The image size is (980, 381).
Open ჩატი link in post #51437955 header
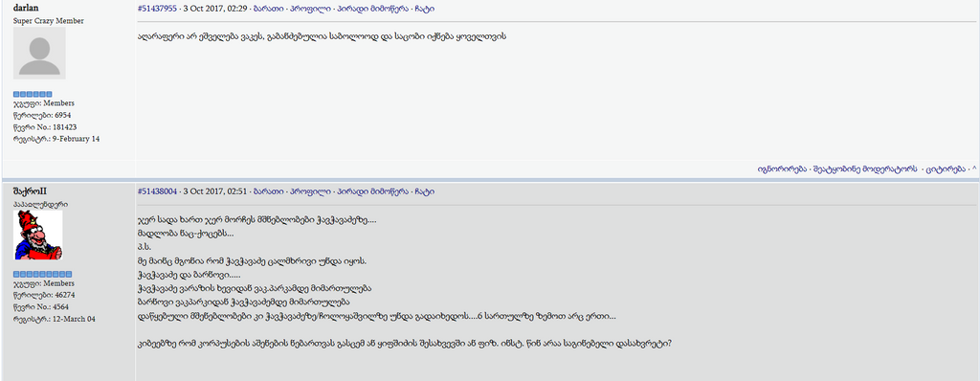pyautogui.click(x=425, y=9)
